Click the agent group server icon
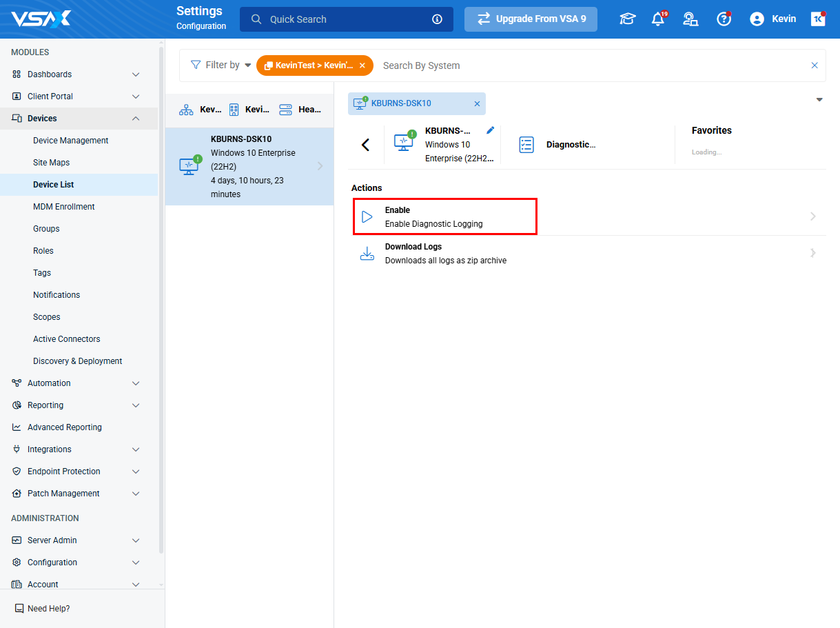 point(285,110)
